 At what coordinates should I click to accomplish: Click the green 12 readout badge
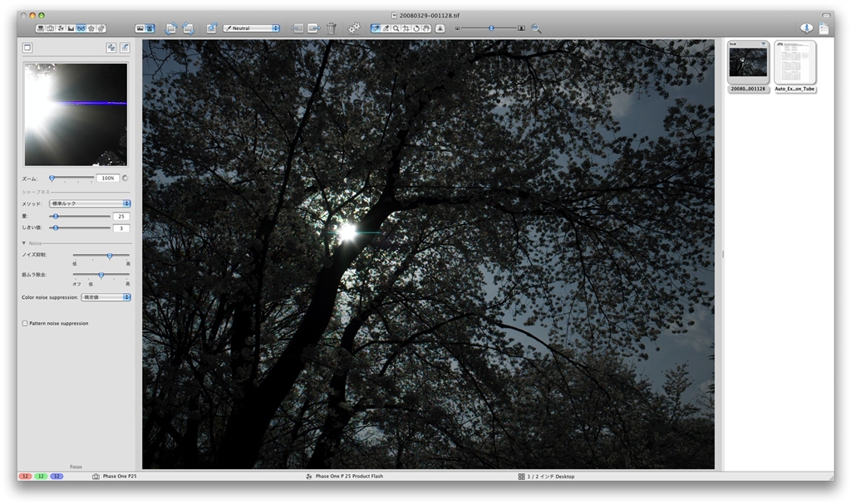click(x=41, y=477)
